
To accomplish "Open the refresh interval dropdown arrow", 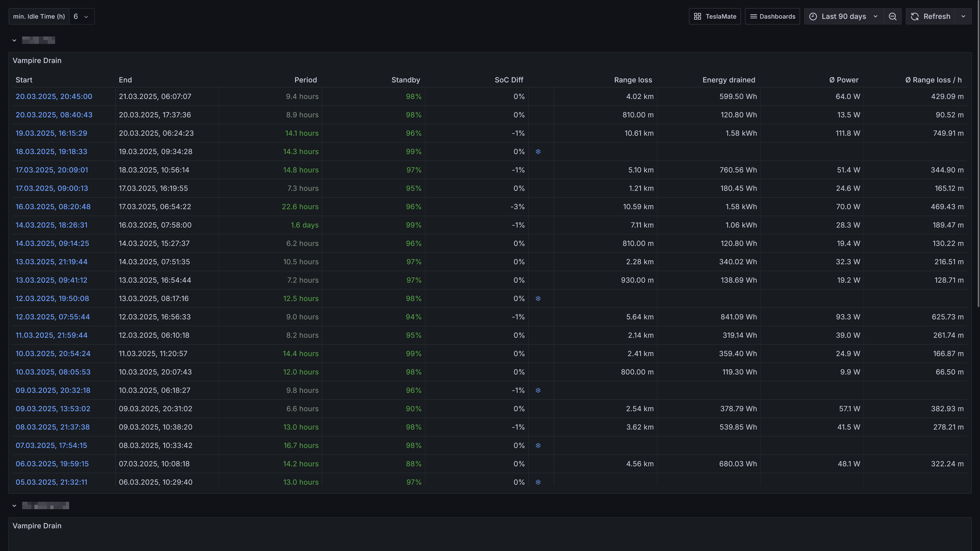I will pyautogui.click(x=963, y=16).
